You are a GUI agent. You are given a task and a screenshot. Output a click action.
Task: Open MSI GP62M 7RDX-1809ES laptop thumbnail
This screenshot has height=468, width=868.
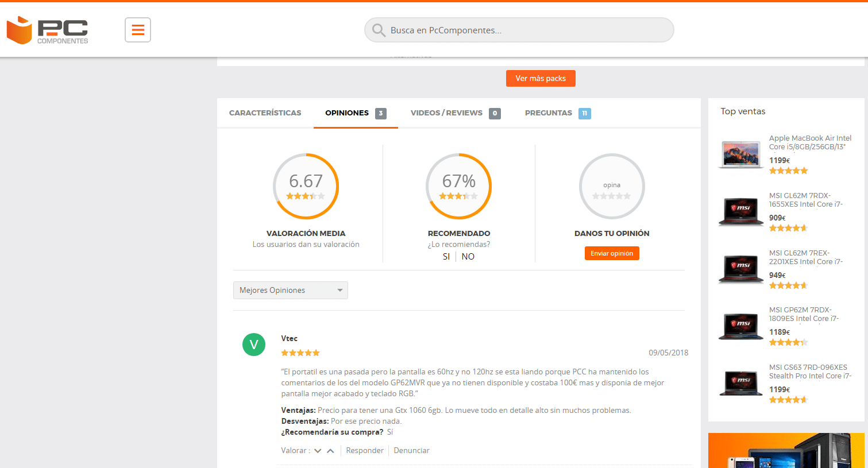coord(741,326)
